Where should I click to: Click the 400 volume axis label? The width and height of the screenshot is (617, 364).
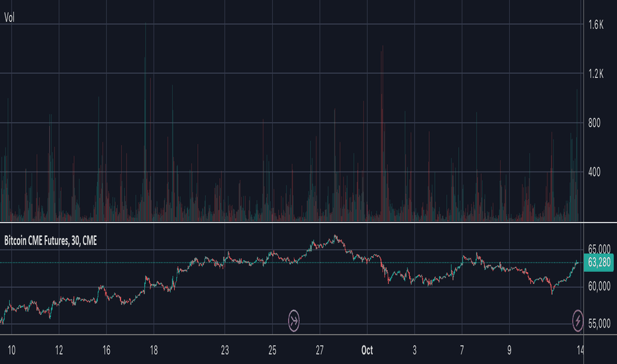(x=594, y=172)
